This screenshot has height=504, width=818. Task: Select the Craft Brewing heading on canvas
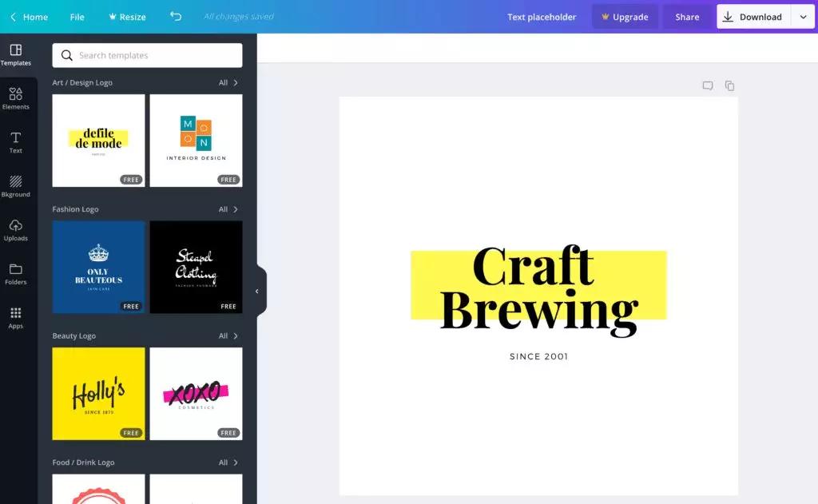tap(539, 290)
